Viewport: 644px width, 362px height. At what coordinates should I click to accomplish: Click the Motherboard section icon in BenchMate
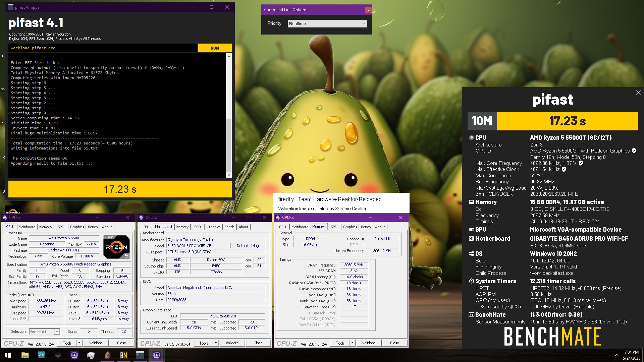[471, 239]
